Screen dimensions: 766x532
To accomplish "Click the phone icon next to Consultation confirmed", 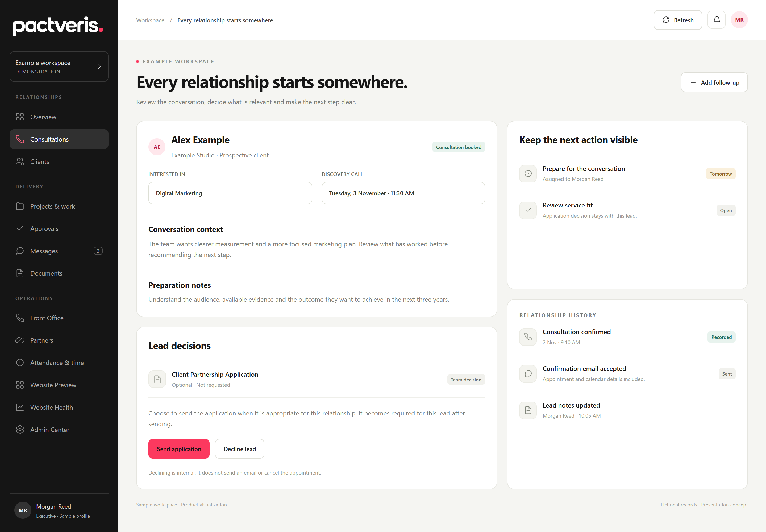I will click(x=528, y=337).
